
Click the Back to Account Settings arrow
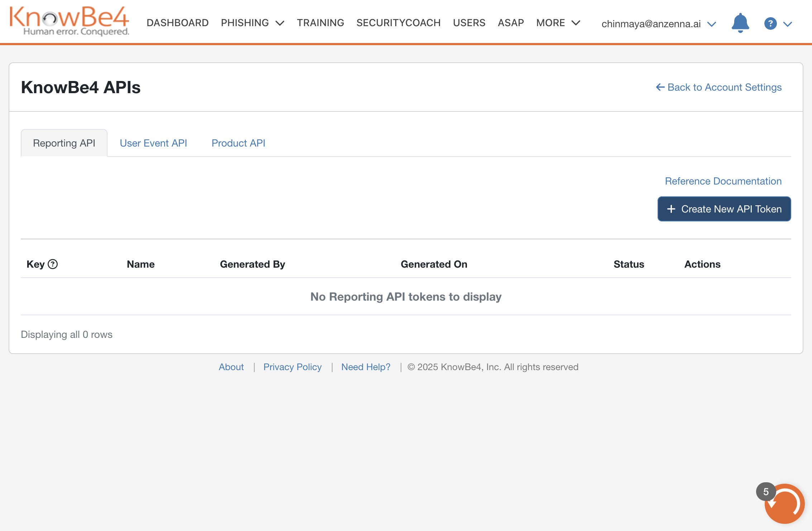pos(660,87)
